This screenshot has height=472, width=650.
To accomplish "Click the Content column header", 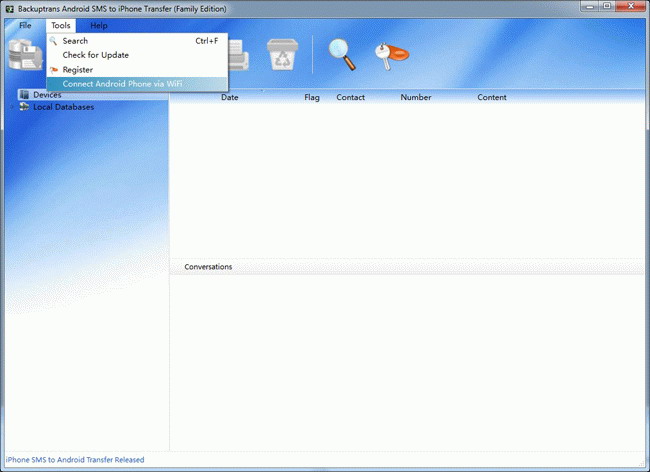I will (492, 97).
